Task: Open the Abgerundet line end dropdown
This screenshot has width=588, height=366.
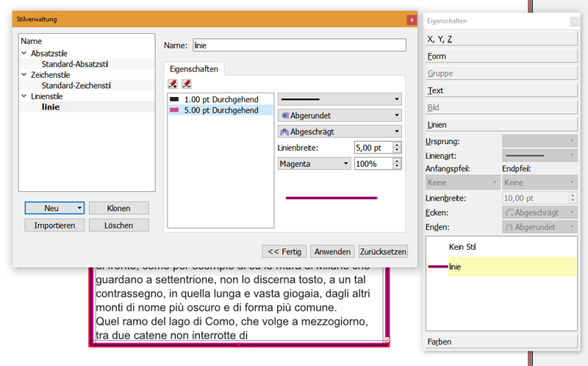Action: coord(339,115)
